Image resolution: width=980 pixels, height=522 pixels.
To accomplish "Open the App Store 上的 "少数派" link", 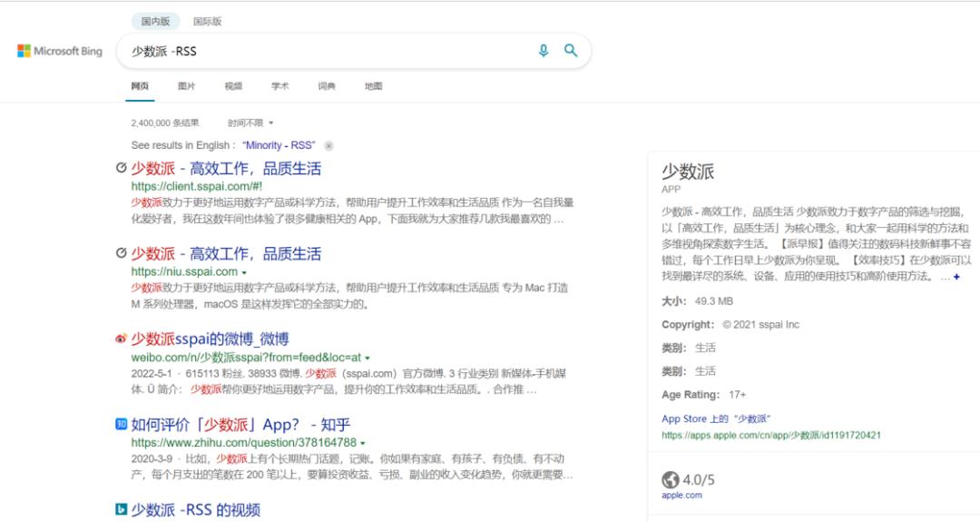I will 716,419.
